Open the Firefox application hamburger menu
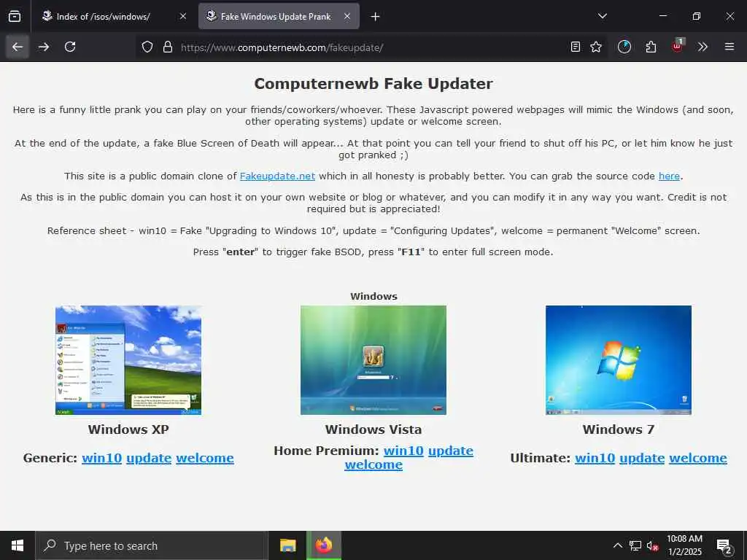Viewport: 747px width, 560px height. (x=729, y=47)
